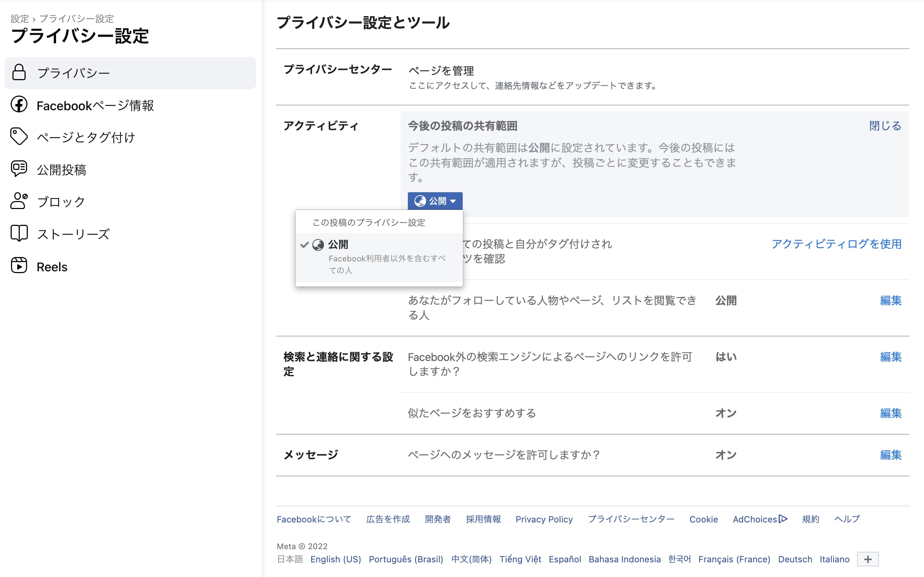Open Facebookページ情報 in the sidebar

click(x=130, y=105)
